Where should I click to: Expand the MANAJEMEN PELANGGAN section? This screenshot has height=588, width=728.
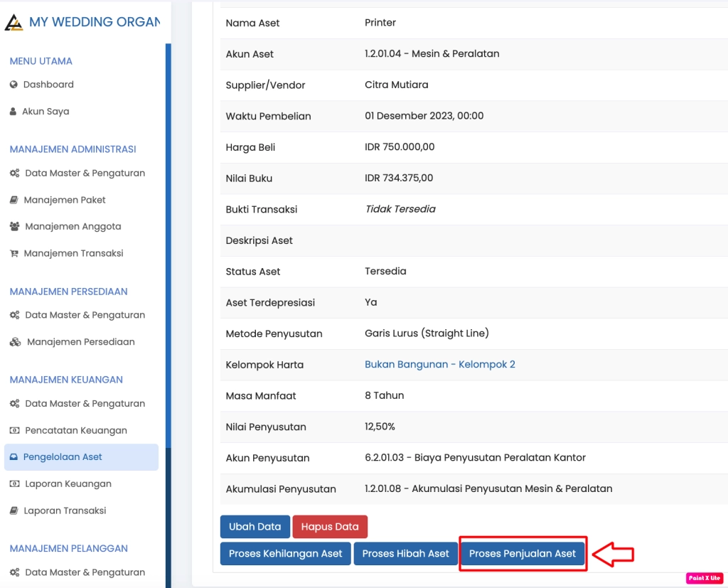coord(68,548)
